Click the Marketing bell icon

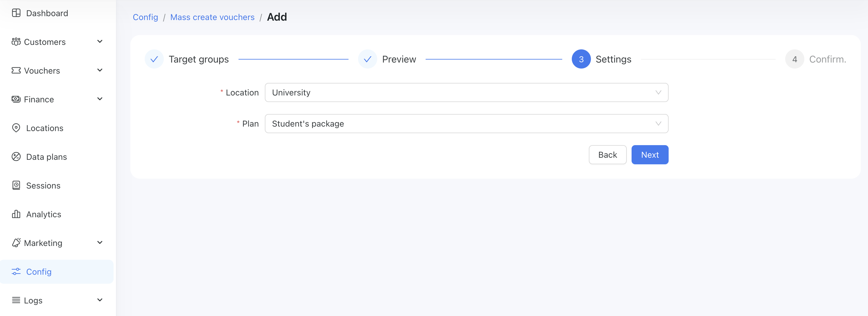(x=16, y=243)
